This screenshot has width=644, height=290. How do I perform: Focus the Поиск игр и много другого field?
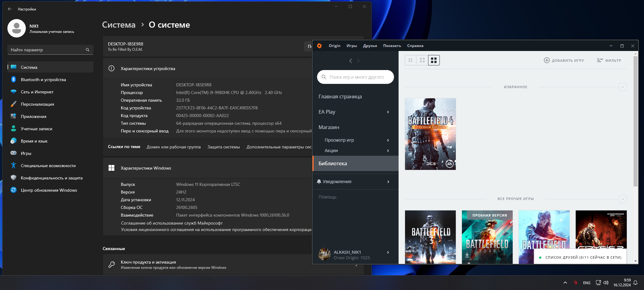click(356, 77)
